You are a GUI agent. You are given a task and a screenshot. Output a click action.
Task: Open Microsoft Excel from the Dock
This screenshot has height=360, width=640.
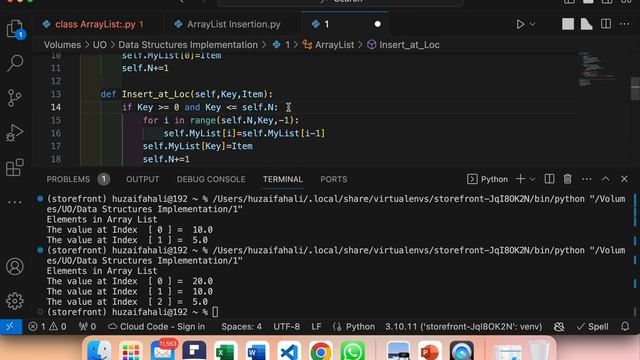click(225, 351)
